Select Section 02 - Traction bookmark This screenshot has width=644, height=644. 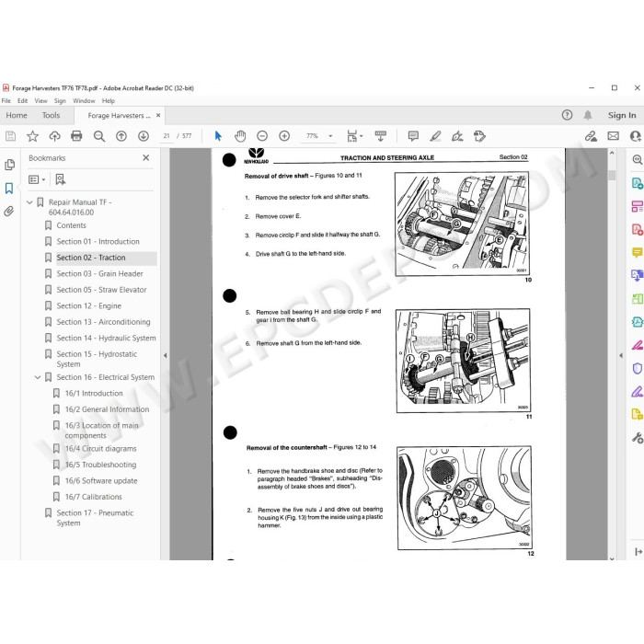[x=91, y=258]
